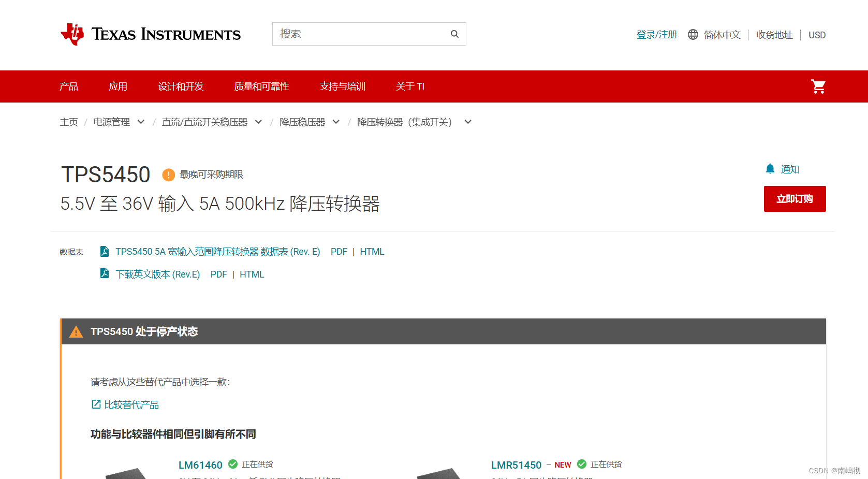The width and height of the screenshot is (868, 479).
Task: Open the LM61460 product link
Action: [200, 465]
